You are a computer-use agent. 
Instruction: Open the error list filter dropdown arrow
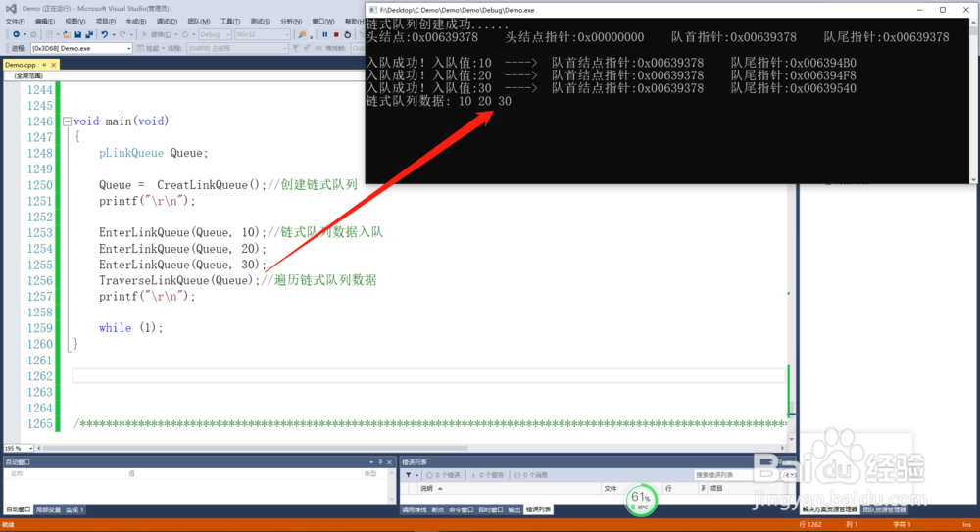(x=416, y=475)
